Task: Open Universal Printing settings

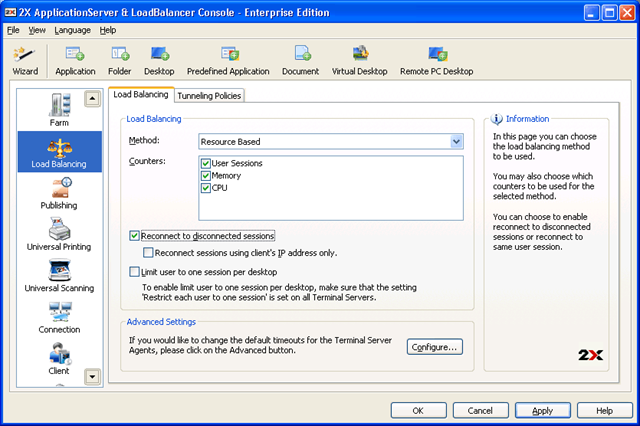Action: [x=60, y=234]
